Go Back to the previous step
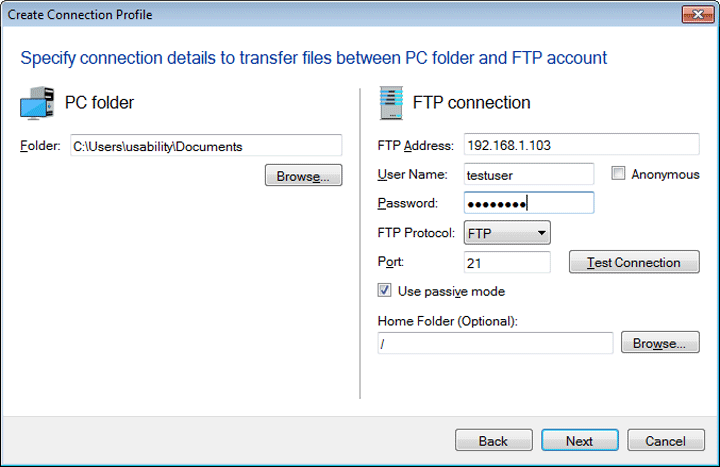 click(493, 440)
